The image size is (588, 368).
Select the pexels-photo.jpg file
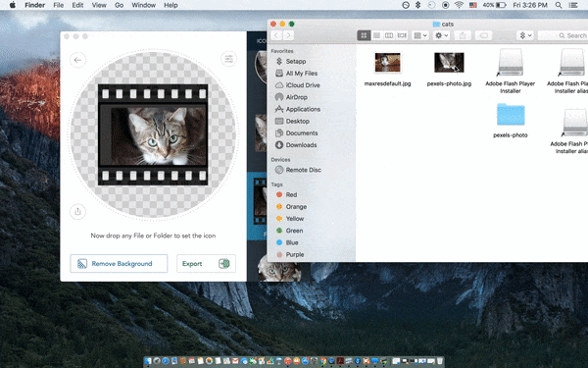[449, 63]
